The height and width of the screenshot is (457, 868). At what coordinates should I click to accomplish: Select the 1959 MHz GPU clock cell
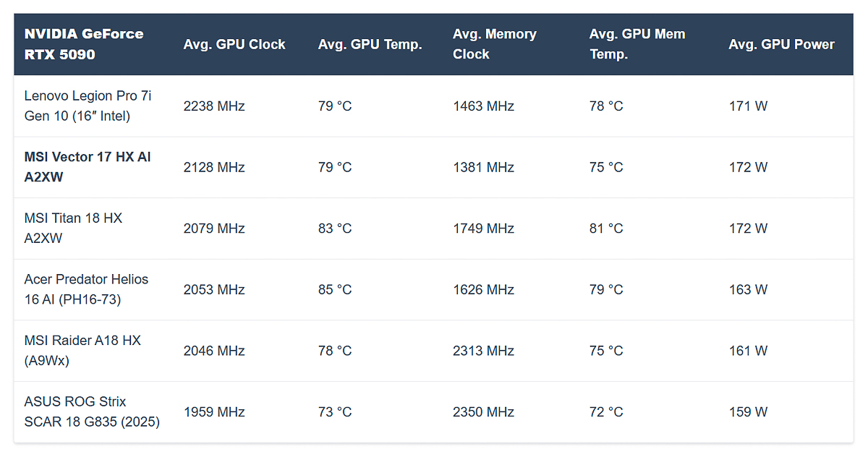(214, 412)
